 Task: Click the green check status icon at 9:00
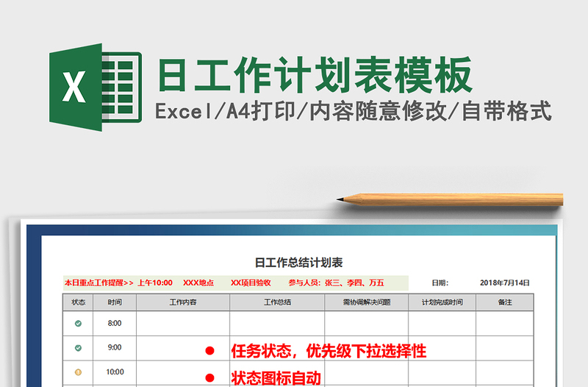(x=79, y=348)
